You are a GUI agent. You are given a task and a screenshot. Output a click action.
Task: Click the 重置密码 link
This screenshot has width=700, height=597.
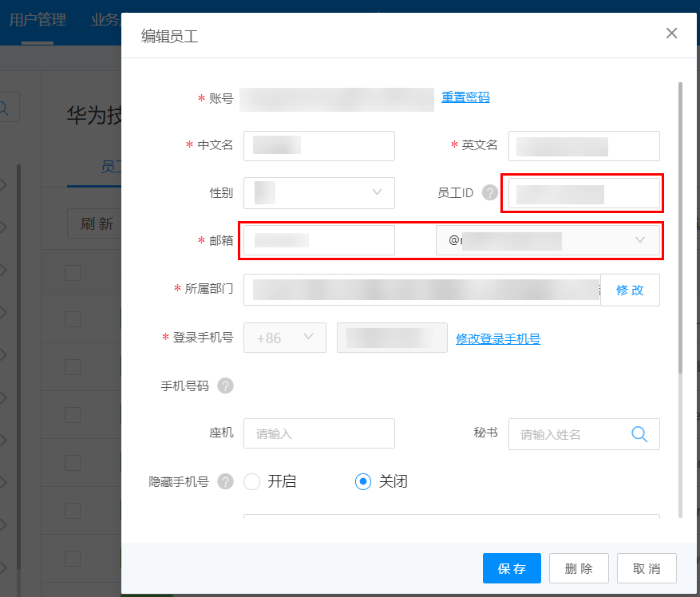465,97
